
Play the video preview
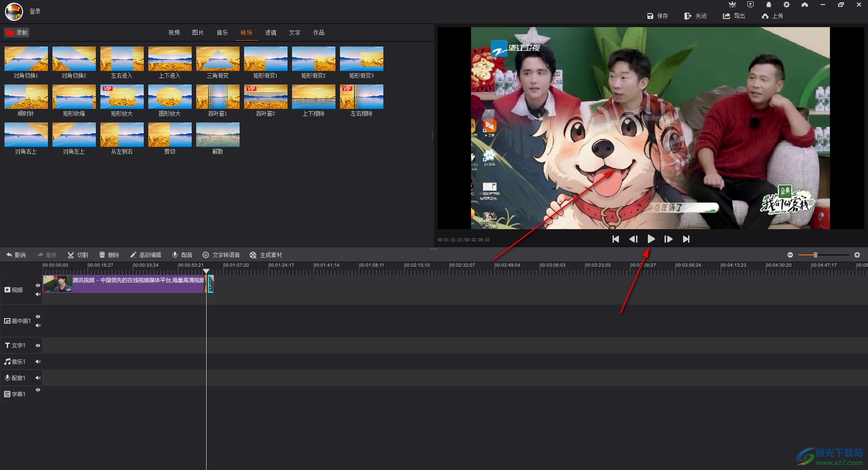(x=651, y=239)
